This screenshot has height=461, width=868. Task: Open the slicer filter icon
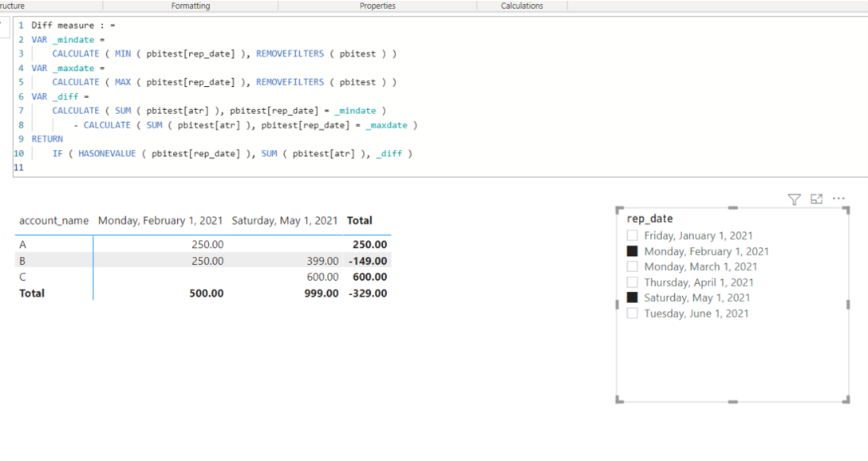pos(795,199)
